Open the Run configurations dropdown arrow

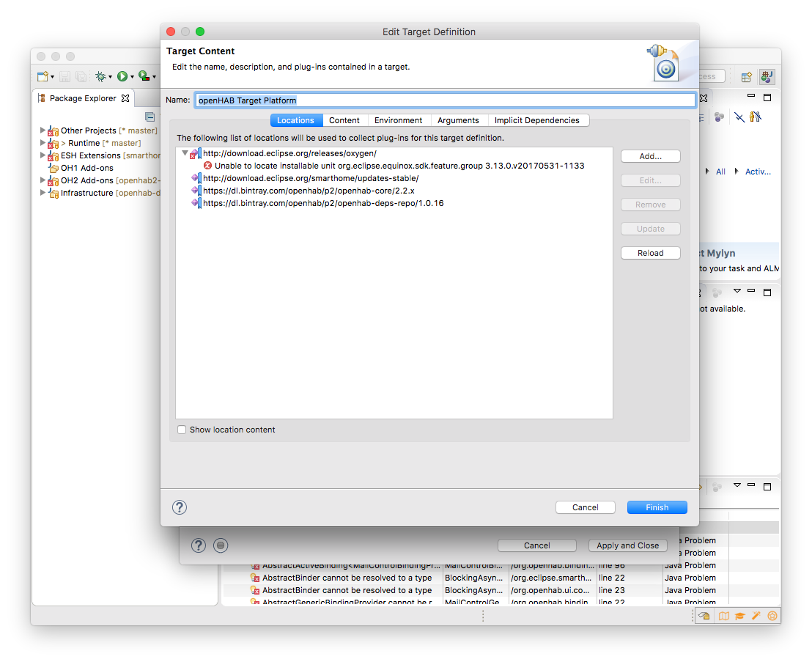tap(132, 77)
